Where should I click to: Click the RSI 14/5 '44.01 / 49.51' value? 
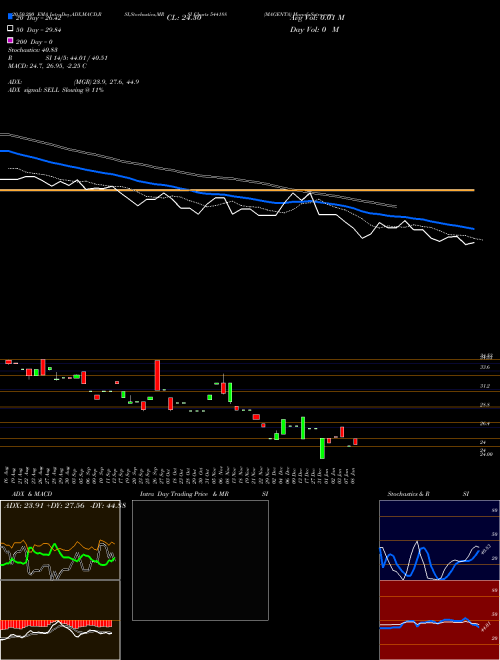coord(86,58)
